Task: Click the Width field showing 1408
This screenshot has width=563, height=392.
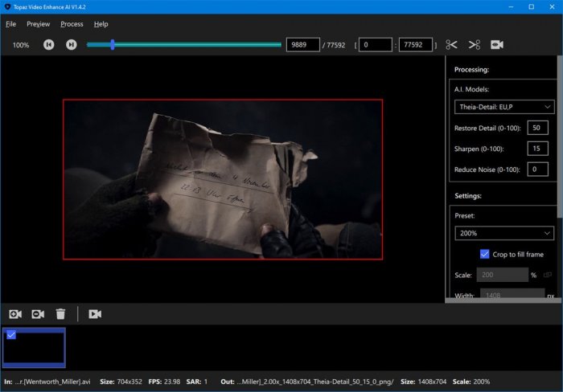Action: [x=512, y=294]
